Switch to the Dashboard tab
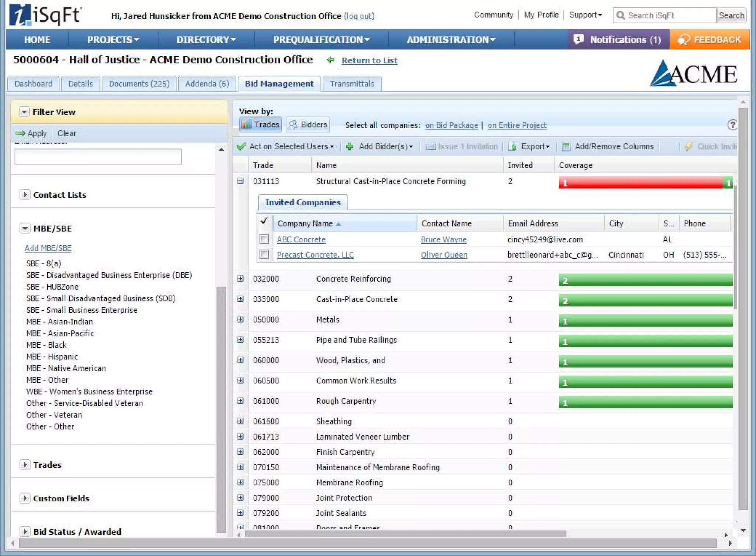 (33, 84)
